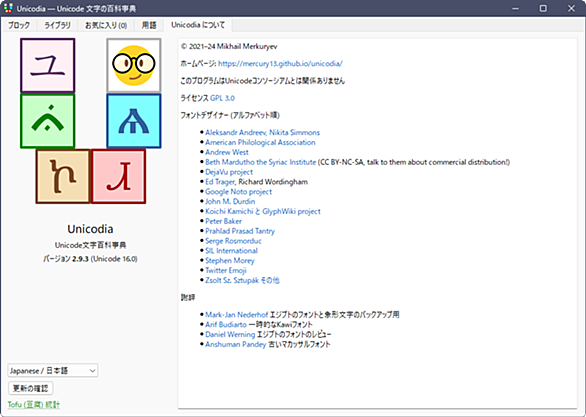Switch to the ライブラリ tab
Image resolution: width=586 pixels, height=417 pixels.
57,25
